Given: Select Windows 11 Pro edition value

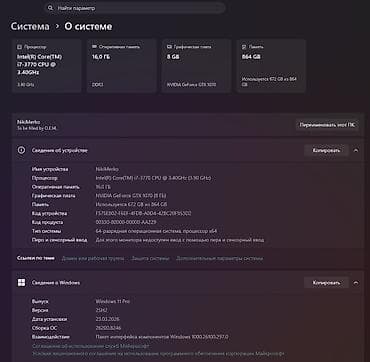Looking at the screenshot, I should 113,301.
